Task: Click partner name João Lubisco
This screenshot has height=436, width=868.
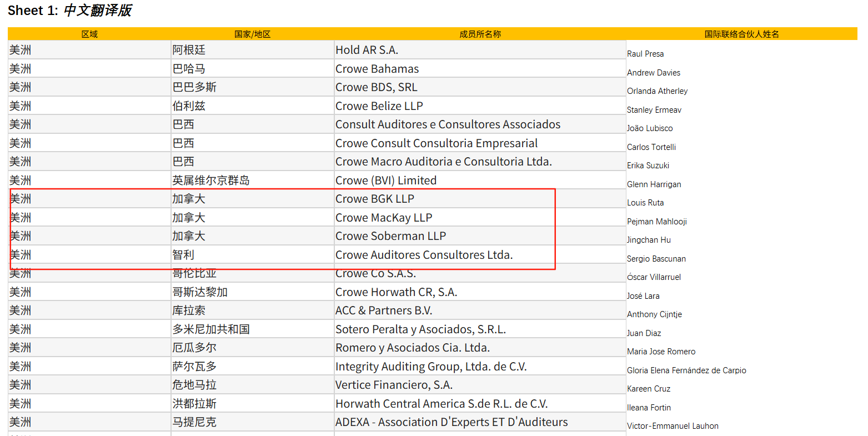Action: 650,128
